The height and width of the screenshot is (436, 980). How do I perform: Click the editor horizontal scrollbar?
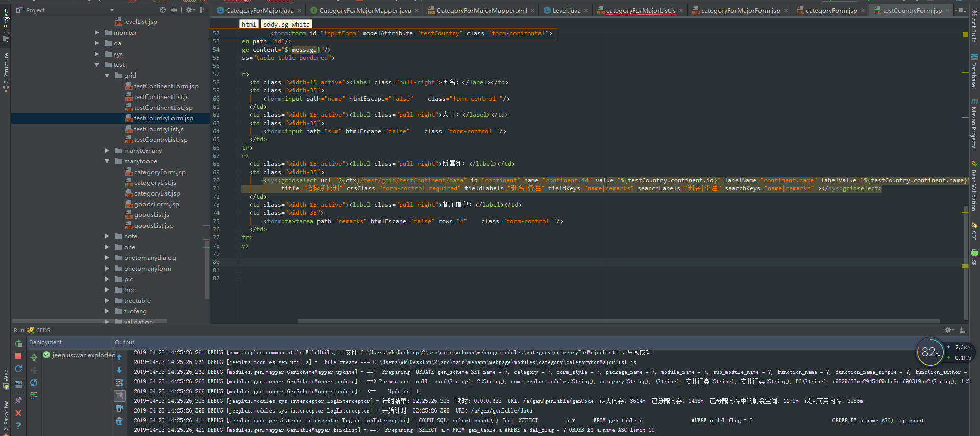click(618, 321)
